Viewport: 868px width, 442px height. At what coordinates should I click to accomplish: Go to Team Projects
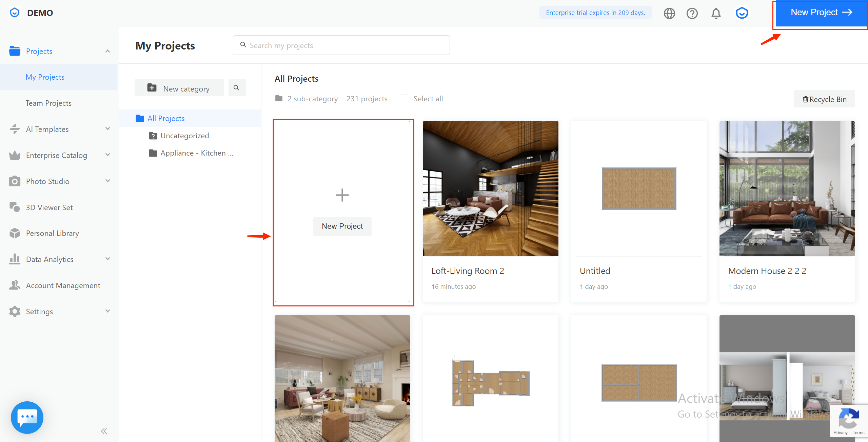48,103
